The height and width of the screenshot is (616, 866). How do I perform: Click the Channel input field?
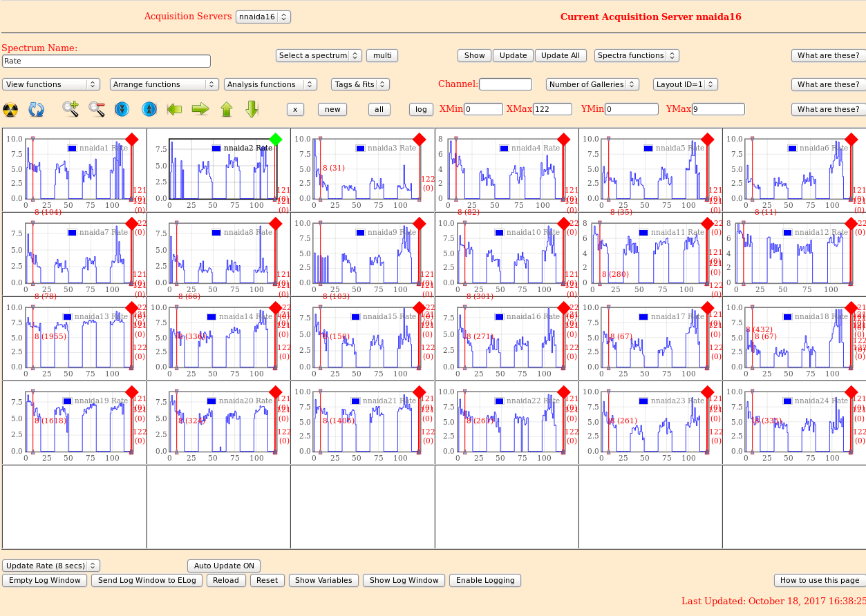point(505,84)
